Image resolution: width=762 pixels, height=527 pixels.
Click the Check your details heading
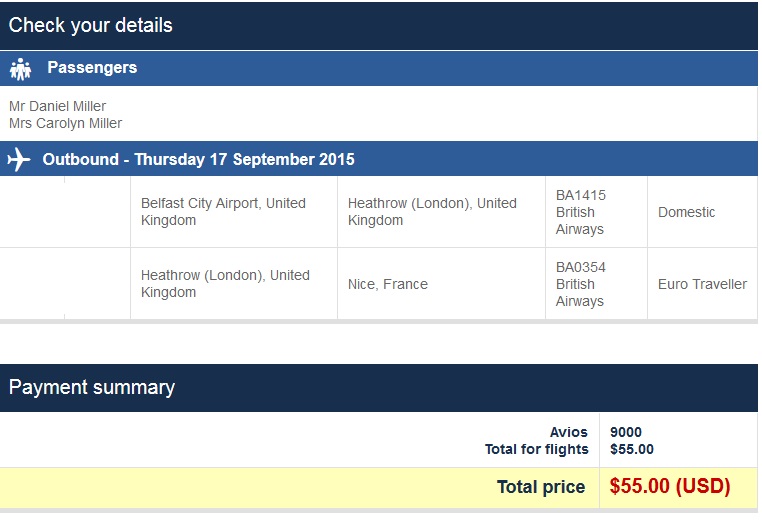[x=91, y=26]
